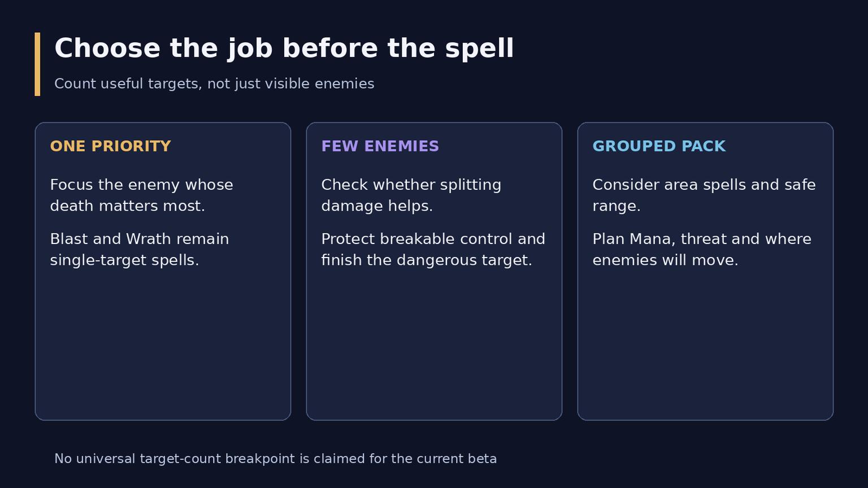This screenshot has height=488, width=868.
Task: Click empty area of the GROUPED PACK card
Action: click(x=705, y=345)
